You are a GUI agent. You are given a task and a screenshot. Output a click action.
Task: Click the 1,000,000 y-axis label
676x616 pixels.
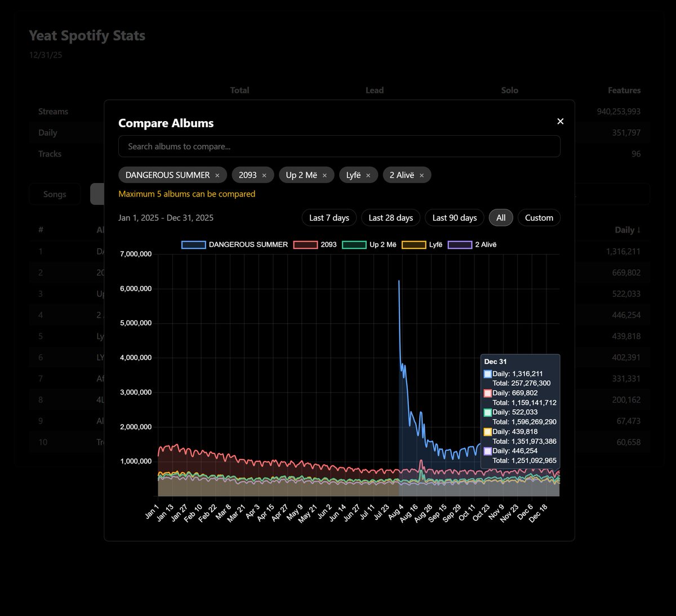click(136, 461)
